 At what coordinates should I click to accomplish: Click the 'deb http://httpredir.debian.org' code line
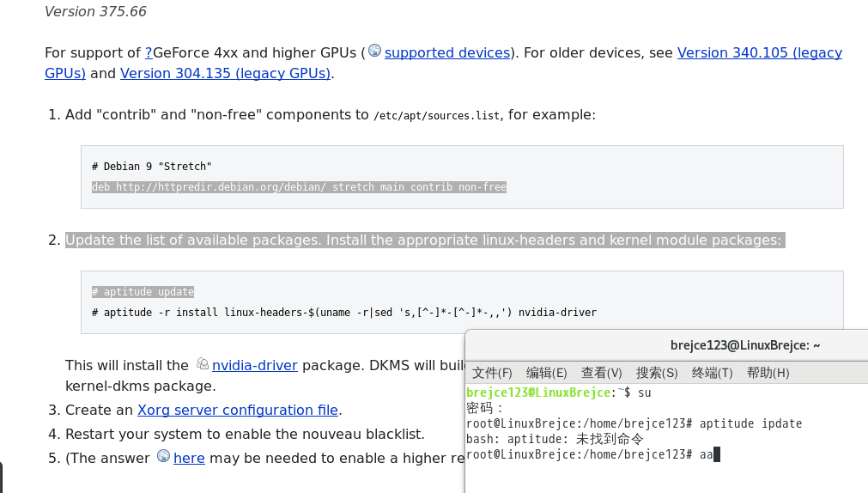299,187
